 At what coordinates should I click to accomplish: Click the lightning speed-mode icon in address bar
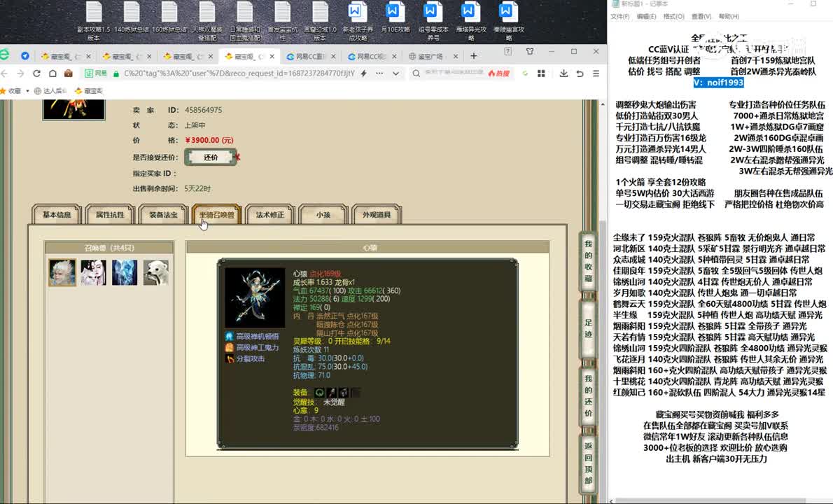tap(364, 73)
